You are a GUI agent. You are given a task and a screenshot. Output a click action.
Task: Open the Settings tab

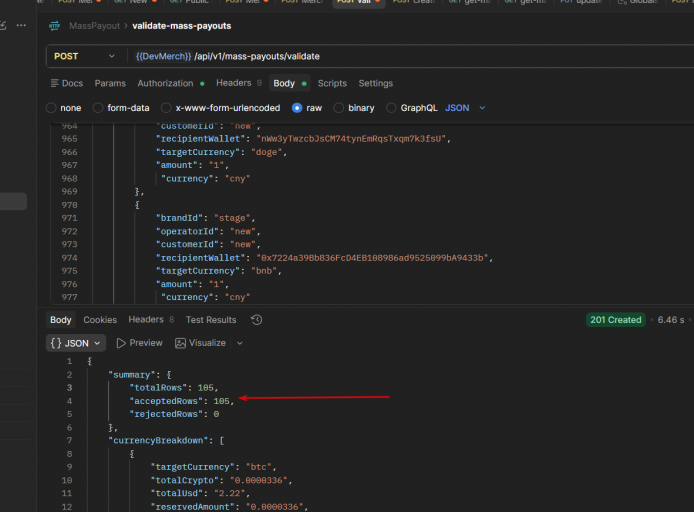(x=376, y=83)
